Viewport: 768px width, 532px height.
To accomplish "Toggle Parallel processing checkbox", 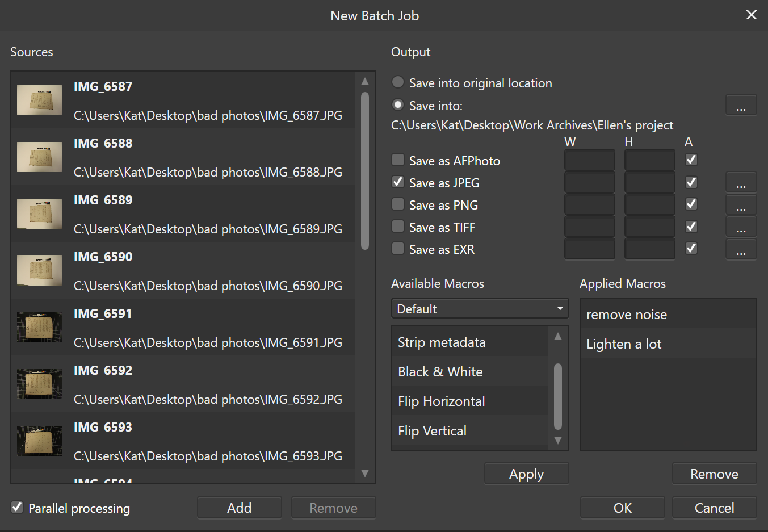I will (18, 508).
